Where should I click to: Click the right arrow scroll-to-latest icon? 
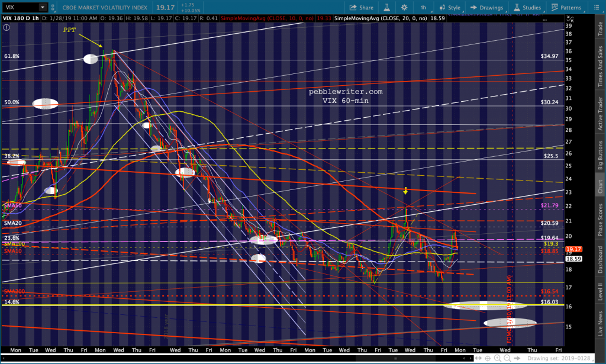pos(516,359)
